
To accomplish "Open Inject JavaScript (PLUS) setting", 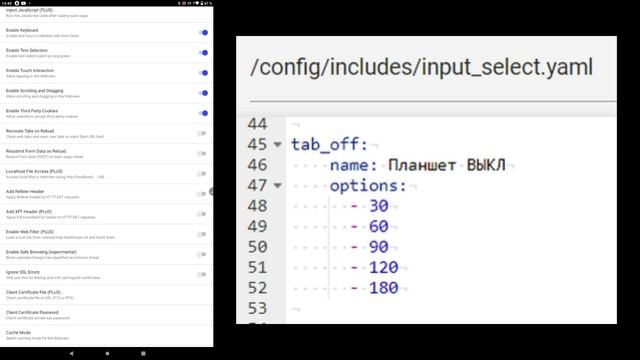I will click(x=107, y=13).
